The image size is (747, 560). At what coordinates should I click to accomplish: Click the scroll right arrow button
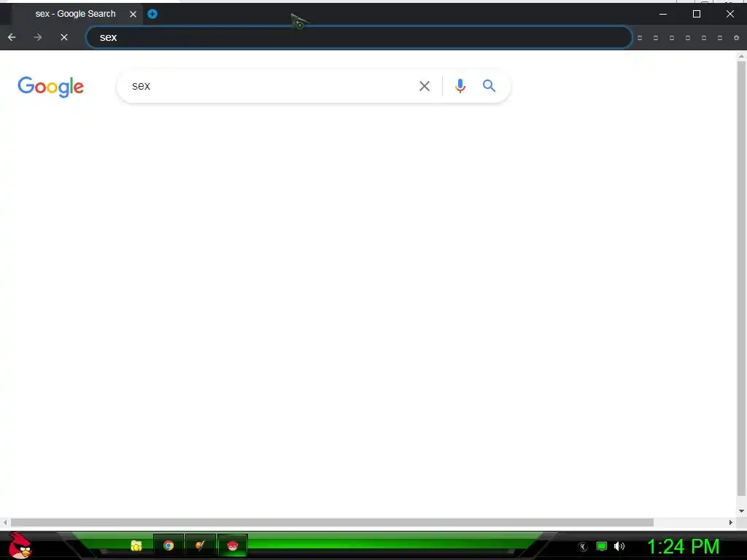[730, 522]
